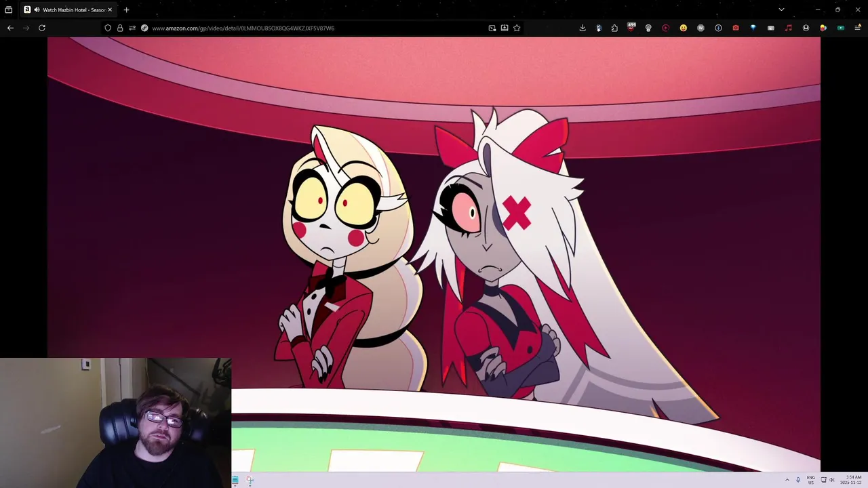Open the clock showing 3:54 AM
The image size is (868, 488).
point(852,480)
